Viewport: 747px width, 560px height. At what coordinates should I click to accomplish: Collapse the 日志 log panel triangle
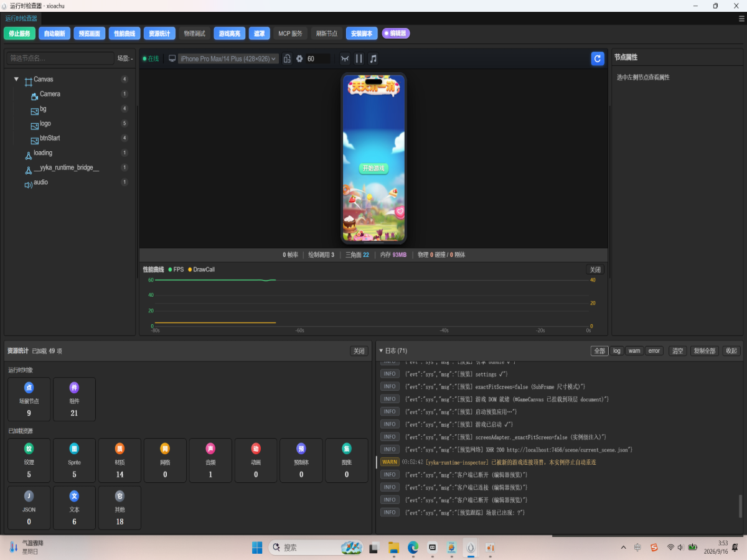point(381,351)
